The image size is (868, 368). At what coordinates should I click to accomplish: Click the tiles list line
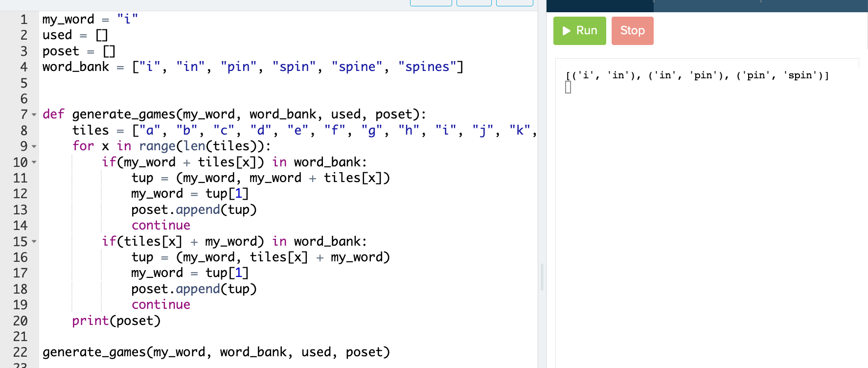click(304, 131)
